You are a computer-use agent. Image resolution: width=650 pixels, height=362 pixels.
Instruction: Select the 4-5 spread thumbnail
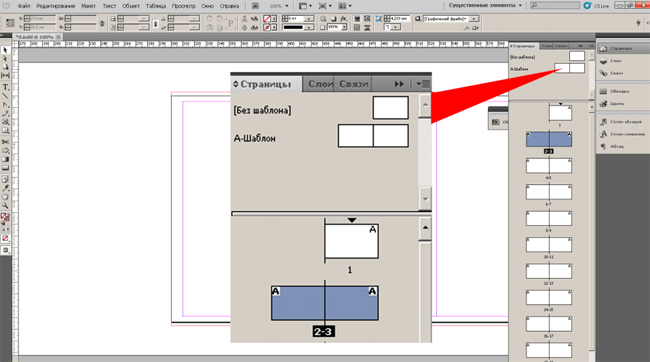[x=549, y=166]
